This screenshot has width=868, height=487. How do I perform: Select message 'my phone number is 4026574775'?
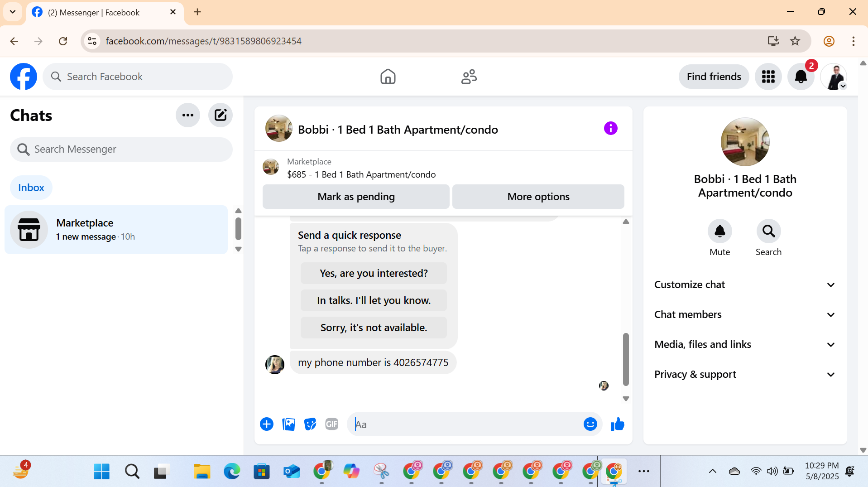click(x=373, y=363)
